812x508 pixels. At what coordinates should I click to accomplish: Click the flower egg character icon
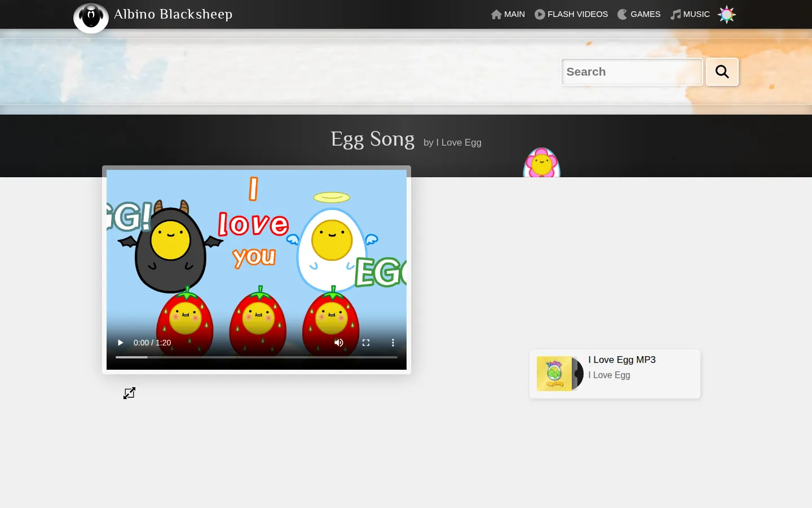(541, 163)
